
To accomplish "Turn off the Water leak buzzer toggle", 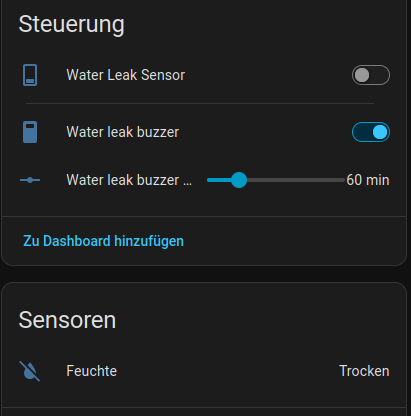I will (371, 132).
